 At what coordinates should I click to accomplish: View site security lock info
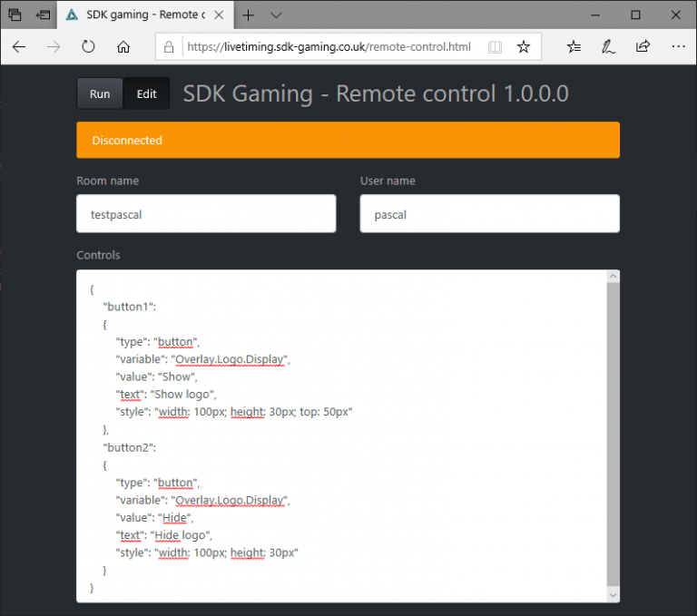[x=169, y=46]
